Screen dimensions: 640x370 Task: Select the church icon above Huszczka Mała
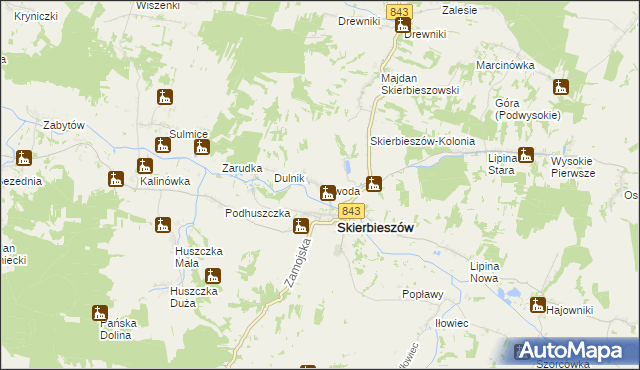tap(163, 225)
